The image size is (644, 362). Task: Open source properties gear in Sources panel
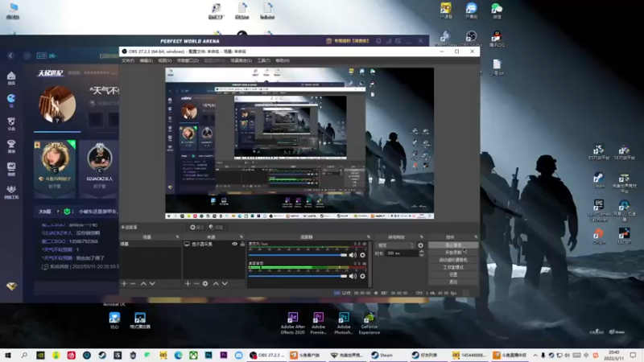point(205,284)
